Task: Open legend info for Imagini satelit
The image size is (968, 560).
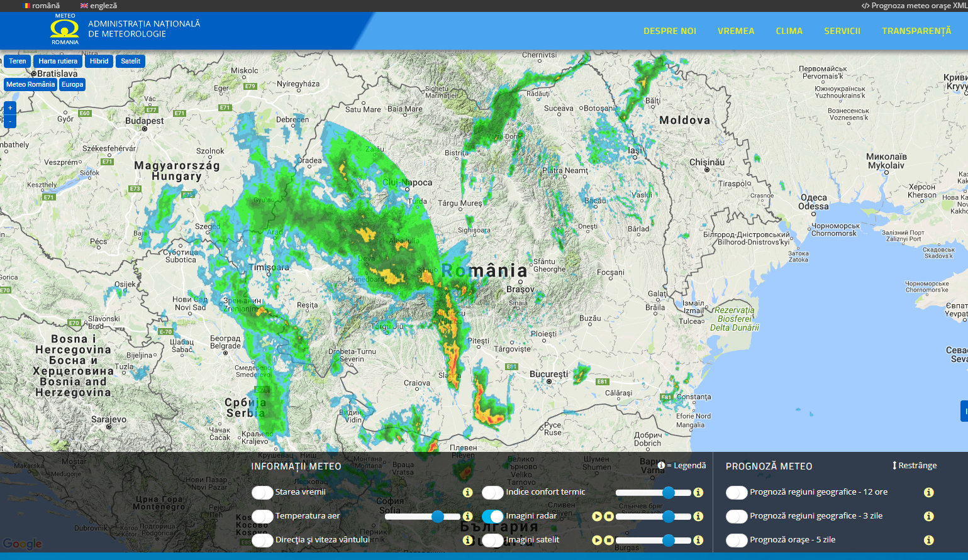Action: [x=698, y=540]
